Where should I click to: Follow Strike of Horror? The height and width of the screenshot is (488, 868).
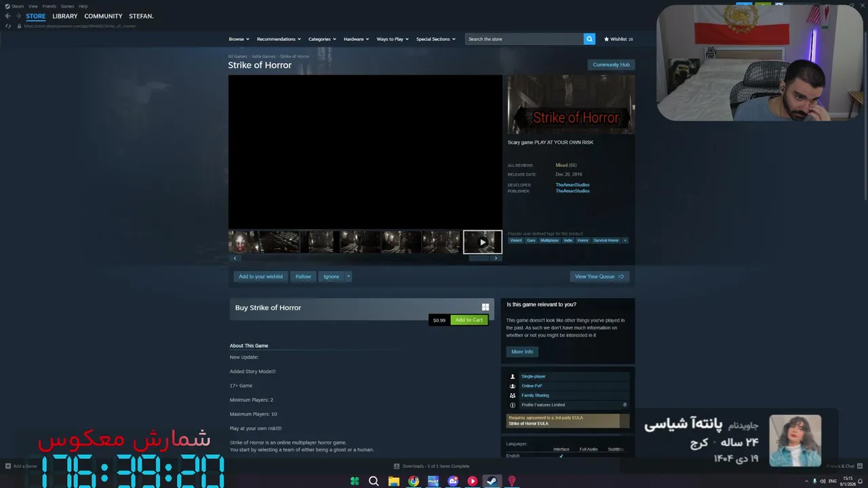point(303,277)
